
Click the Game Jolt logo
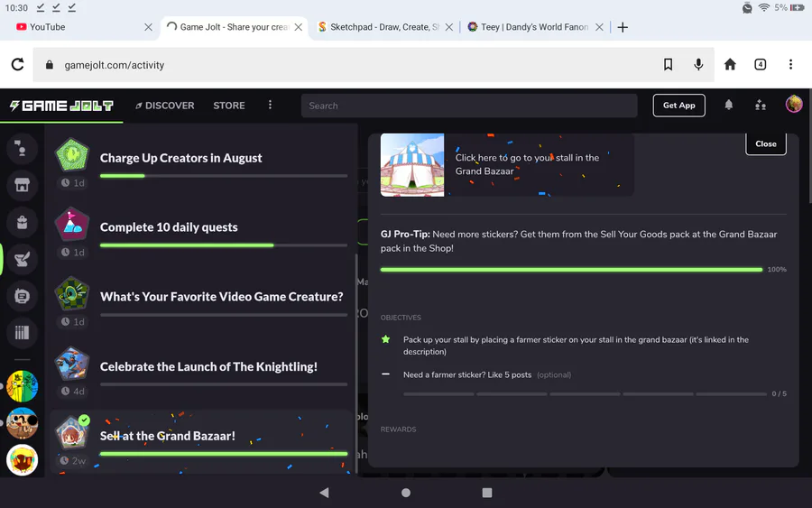pyautogui.click(x=61, y=106)
